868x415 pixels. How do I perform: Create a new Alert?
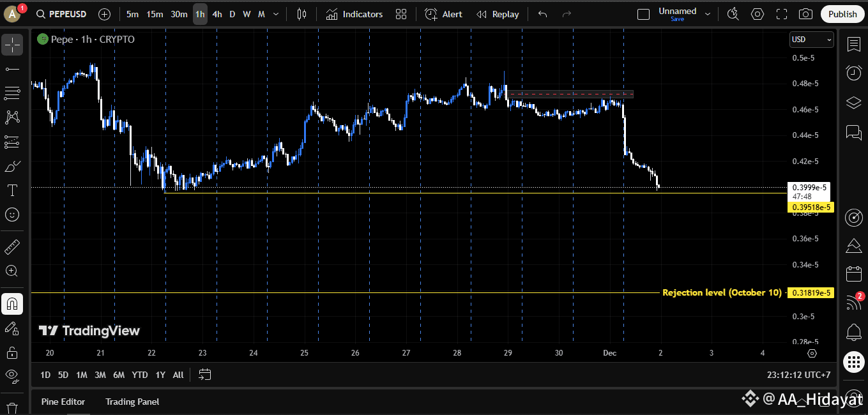tap(444, 14)
